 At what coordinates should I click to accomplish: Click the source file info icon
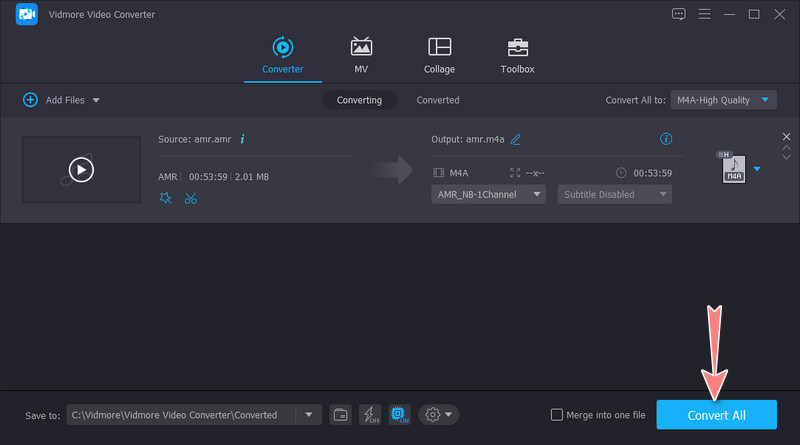coord(242,139)
